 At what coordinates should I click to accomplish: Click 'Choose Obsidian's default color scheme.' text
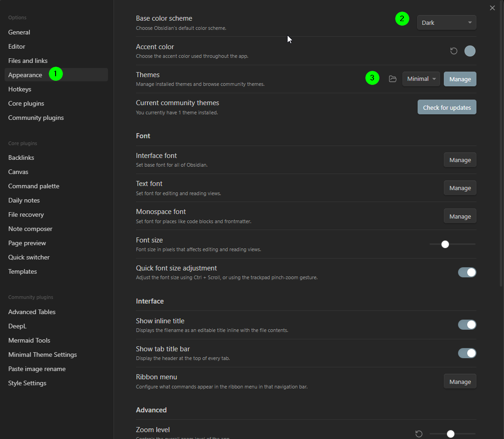pyautogui.click(x=181, y=28)
